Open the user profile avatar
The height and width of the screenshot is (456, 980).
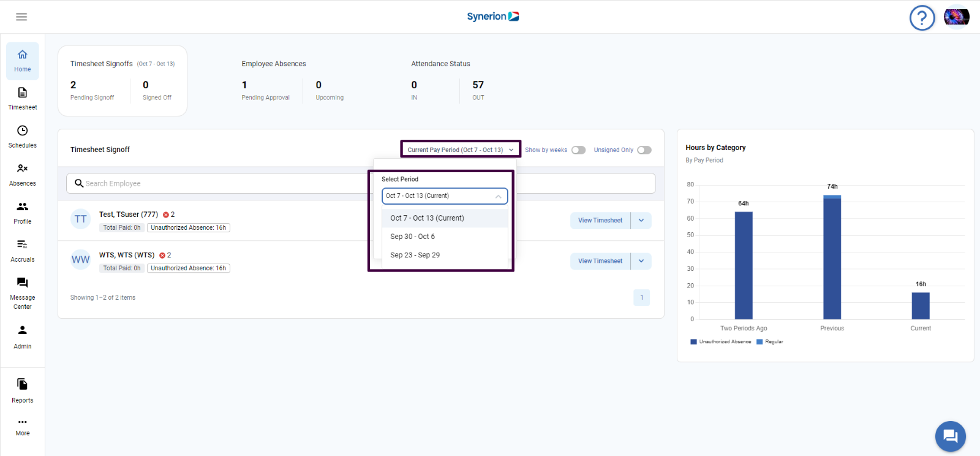tap(956, 17)
